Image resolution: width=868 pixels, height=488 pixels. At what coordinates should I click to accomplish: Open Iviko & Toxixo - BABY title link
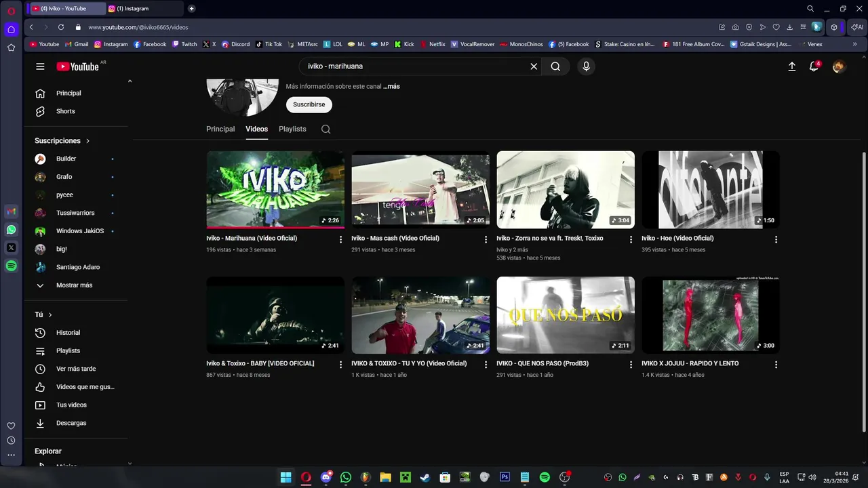260,364
